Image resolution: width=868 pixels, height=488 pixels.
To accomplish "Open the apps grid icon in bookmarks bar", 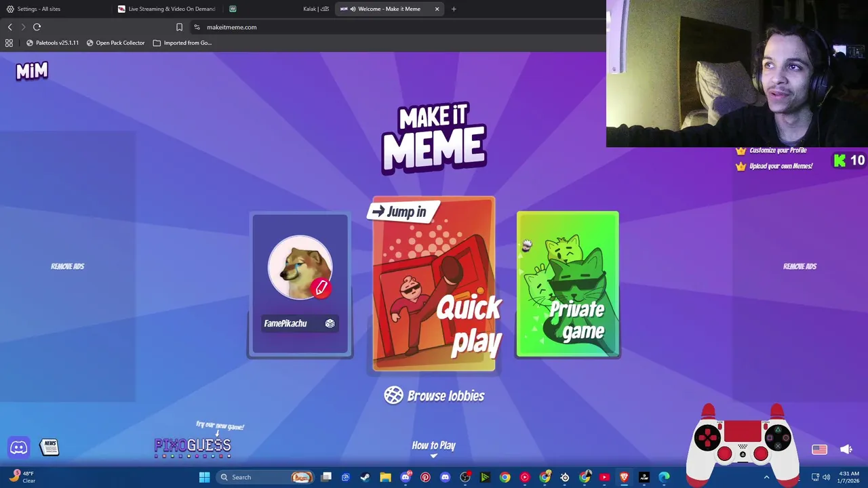I will click(9, 43).
